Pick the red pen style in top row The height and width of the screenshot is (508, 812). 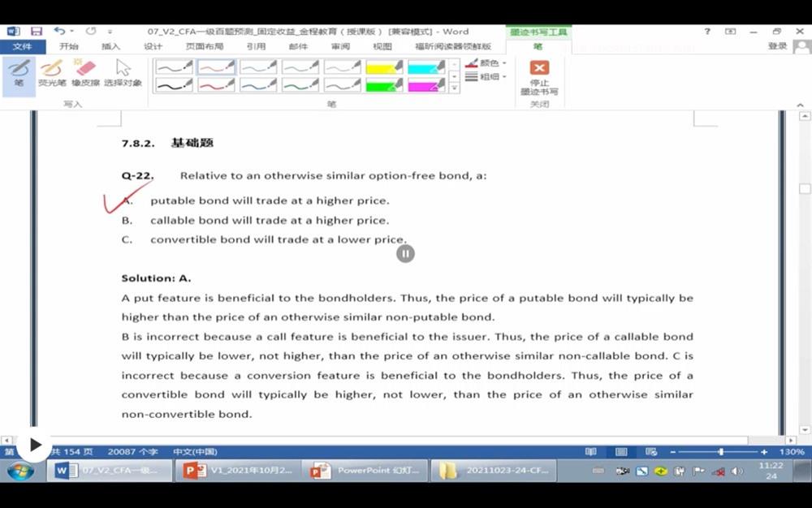[216, 67]
